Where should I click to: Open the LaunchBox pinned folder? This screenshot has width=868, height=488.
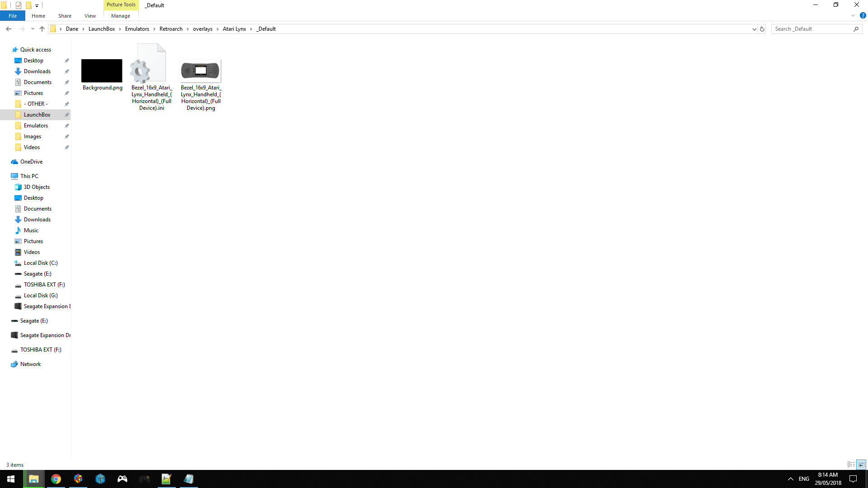point(37,115)
